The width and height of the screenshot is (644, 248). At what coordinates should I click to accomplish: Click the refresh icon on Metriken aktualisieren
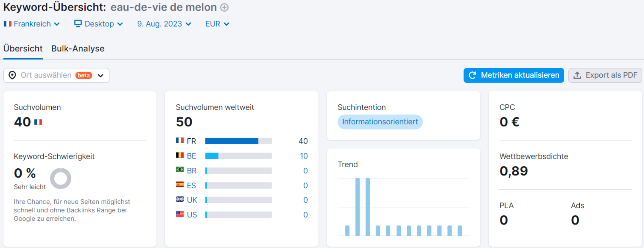[473, 75]
